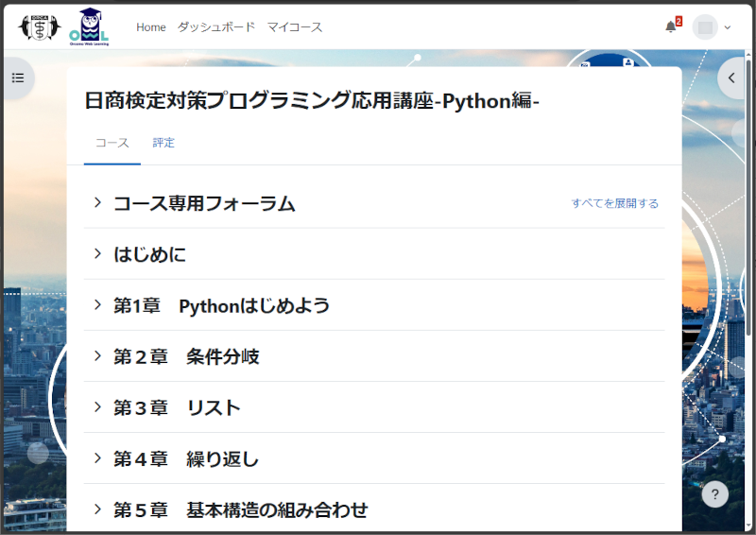Open マイコース in the navigation bar
Screen dimensions: 756x535
(295, 27)
